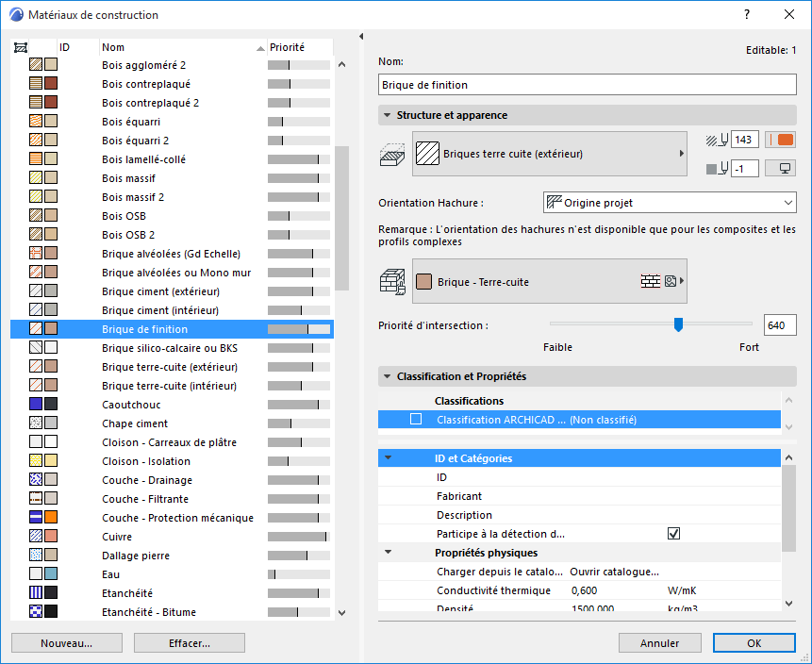812x664 pixels.
Task: Click the Cloison - Isolation yellow fill icon
Action: pyautogui.click(x=36, y=460)
